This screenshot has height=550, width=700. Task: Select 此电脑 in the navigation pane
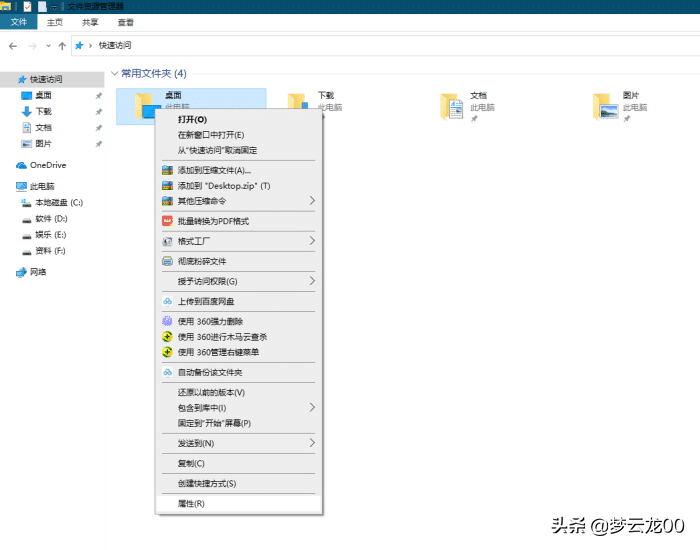click(42, 186)
